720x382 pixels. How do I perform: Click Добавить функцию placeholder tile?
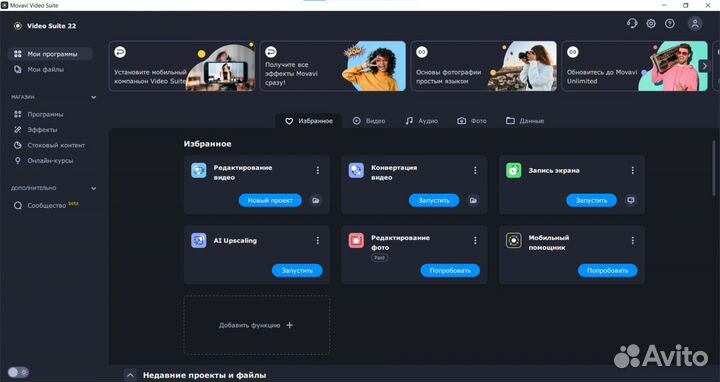(257, 325)
